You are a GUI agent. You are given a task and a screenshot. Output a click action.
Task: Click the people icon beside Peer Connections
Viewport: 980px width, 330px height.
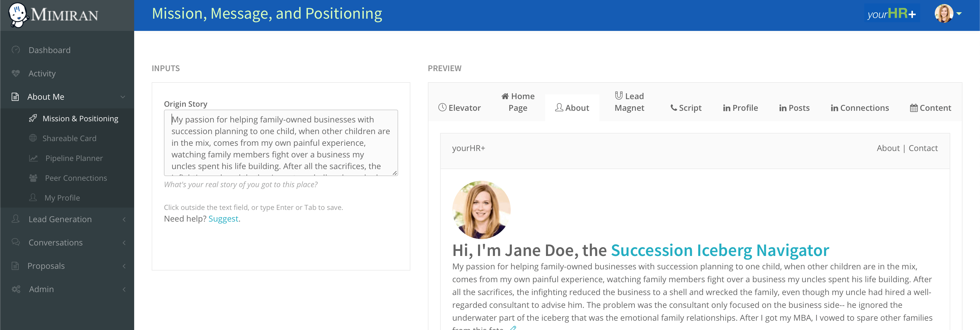[x=34, y=178]
